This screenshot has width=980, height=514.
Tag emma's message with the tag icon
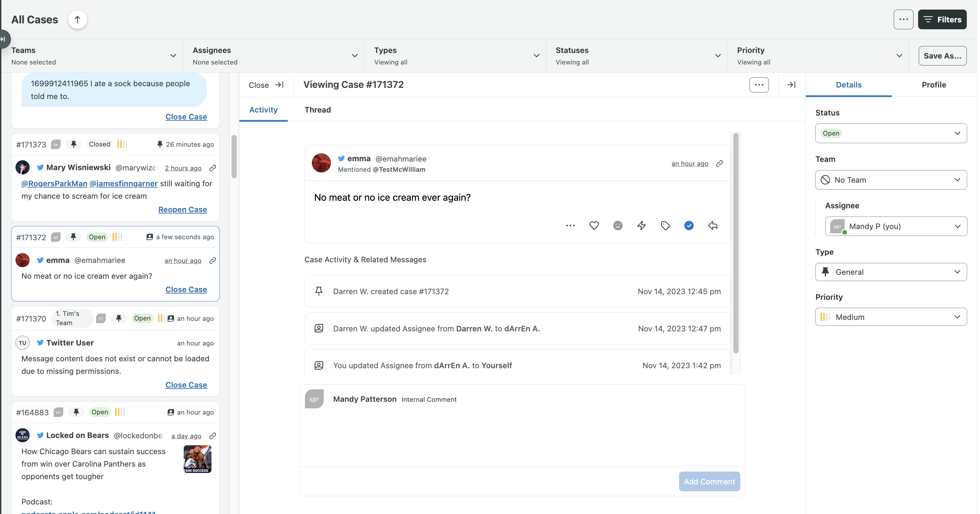(665, 225)
